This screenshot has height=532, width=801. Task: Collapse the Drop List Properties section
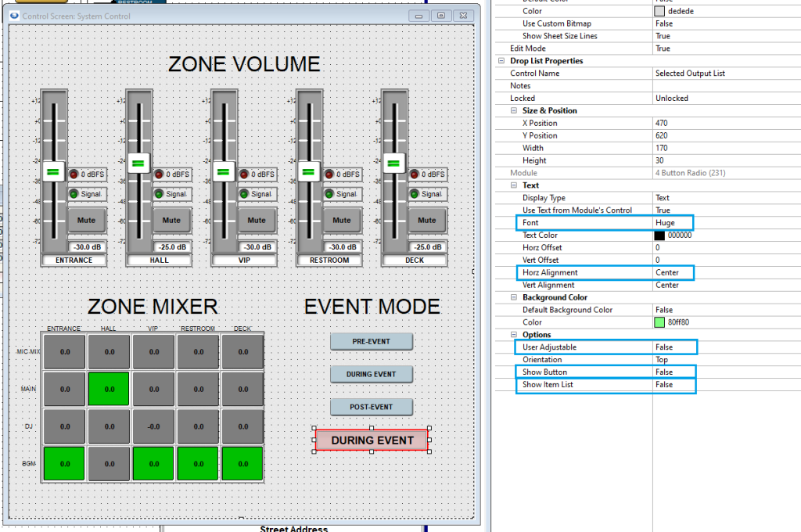[501, 61]
